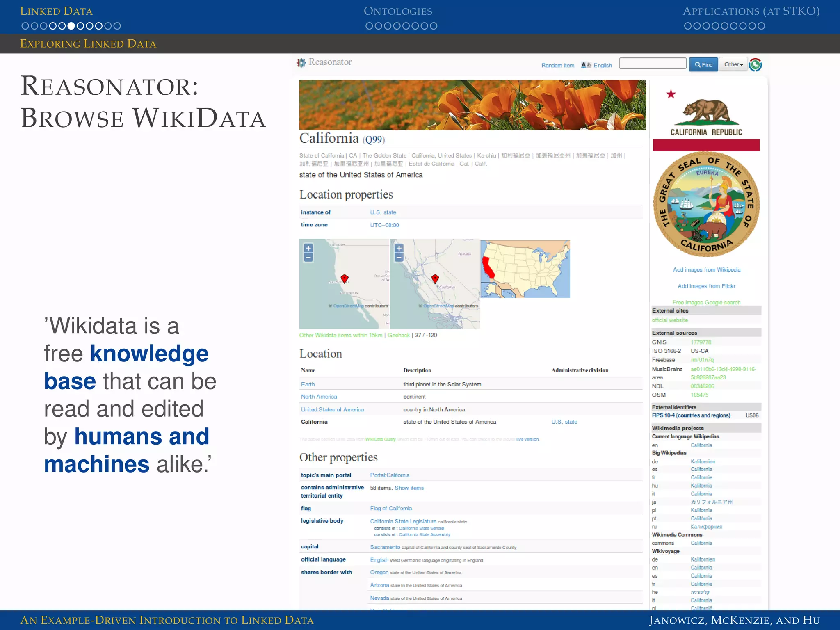Open the Freebase /m/01n7q link
840x630 pixels.
pos(702,360)
